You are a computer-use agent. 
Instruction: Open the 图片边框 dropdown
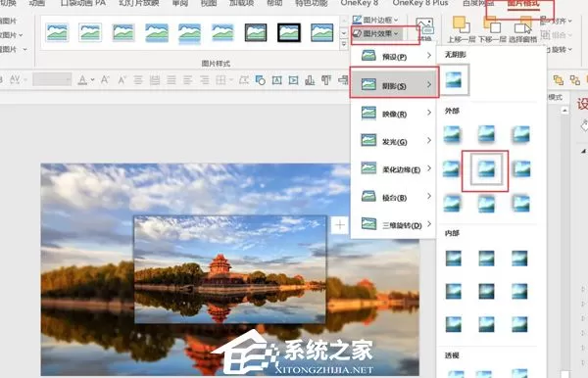tap(375, 20)
